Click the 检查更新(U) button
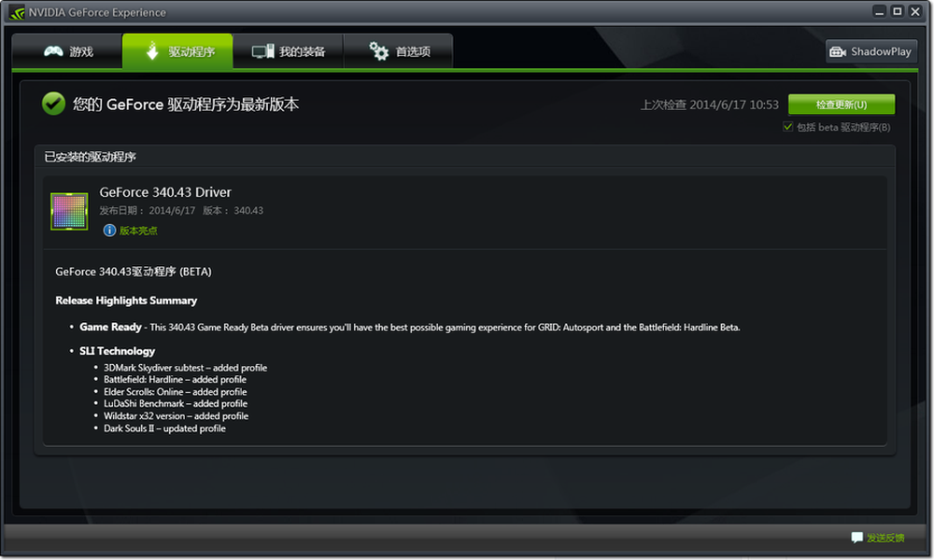 (x=842, y=105)
